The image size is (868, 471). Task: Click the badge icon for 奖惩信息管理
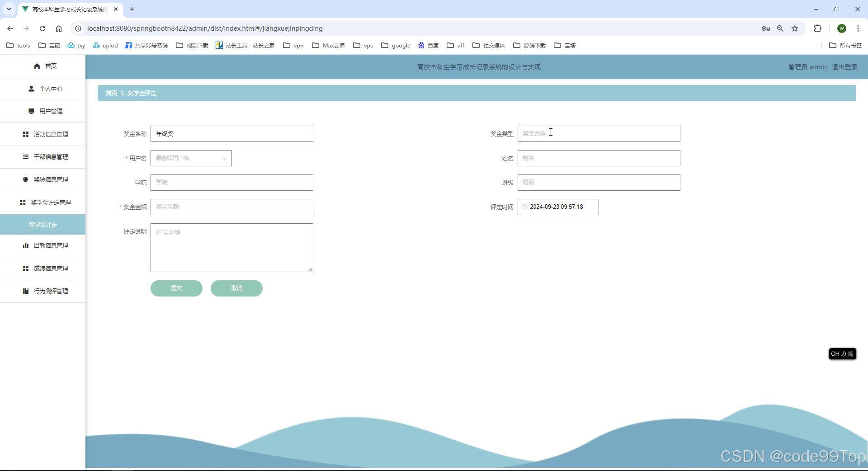point(25,179)
